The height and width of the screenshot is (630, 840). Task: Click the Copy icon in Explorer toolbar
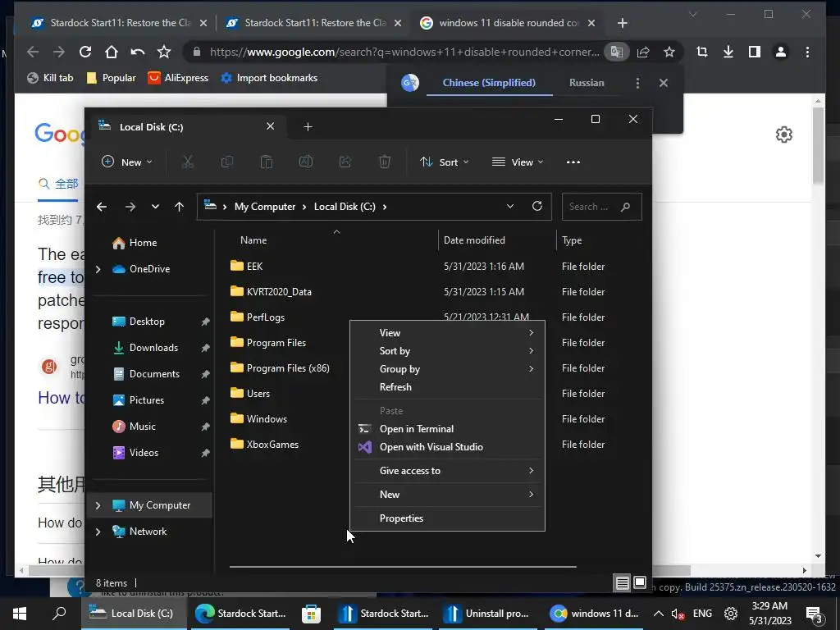227,162
